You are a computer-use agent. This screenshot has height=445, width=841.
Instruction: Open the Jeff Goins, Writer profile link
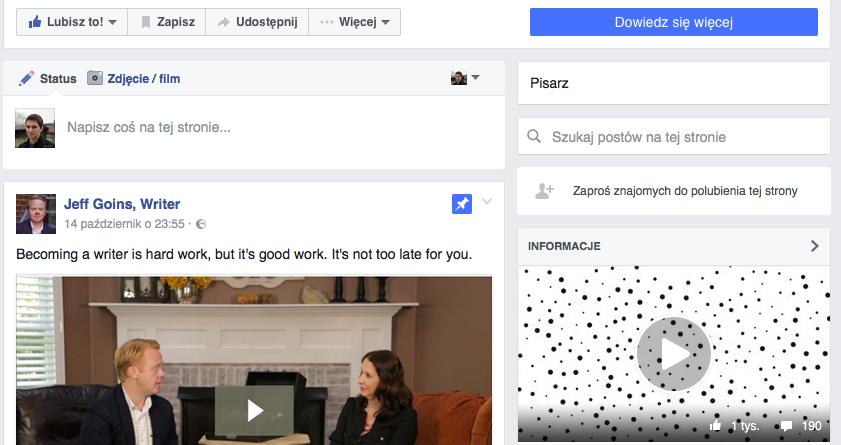click(x=122, y=204)
